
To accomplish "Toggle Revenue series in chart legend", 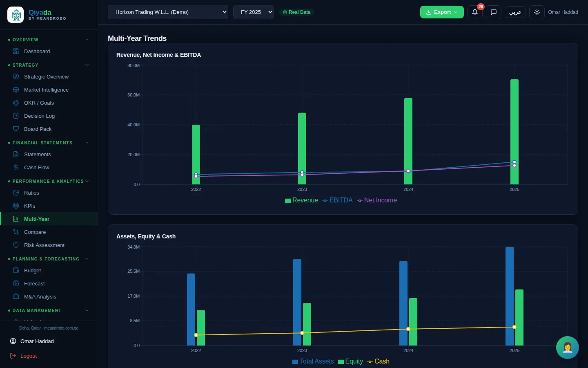I will click(301, 200).
